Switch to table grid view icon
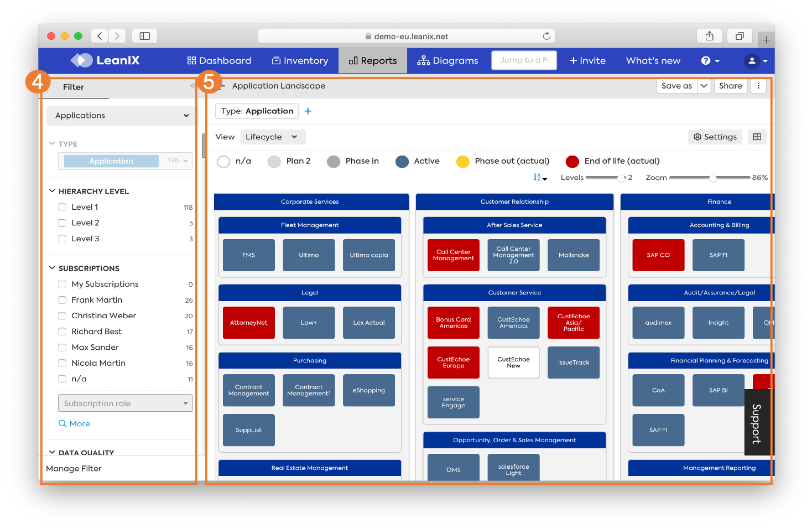The height and width of the screenshot is (528, 812). coord(757,137)
